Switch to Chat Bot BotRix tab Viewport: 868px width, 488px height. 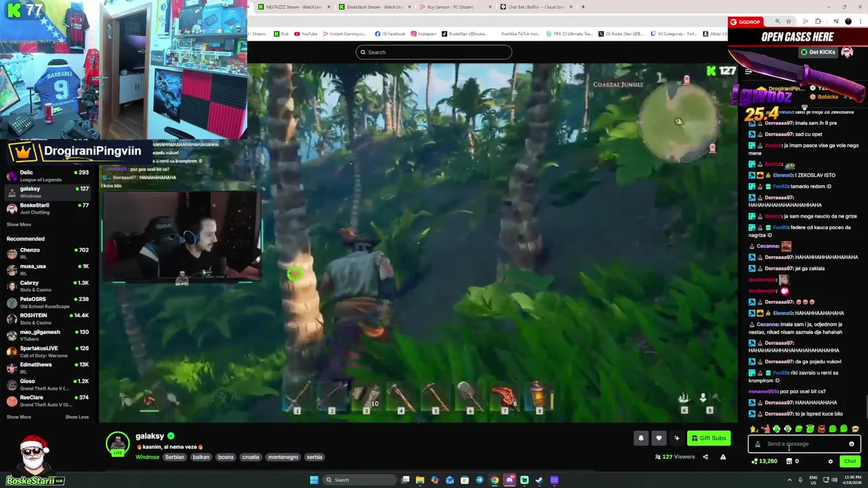(x=536, y=7)
